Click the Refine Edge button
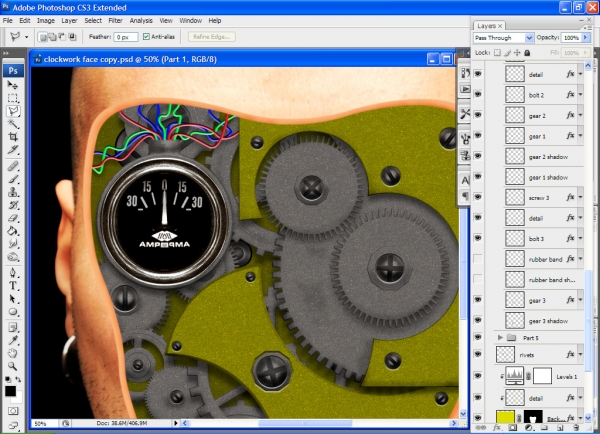This screenshot has height=434, width=600. [x=211, y=37]
